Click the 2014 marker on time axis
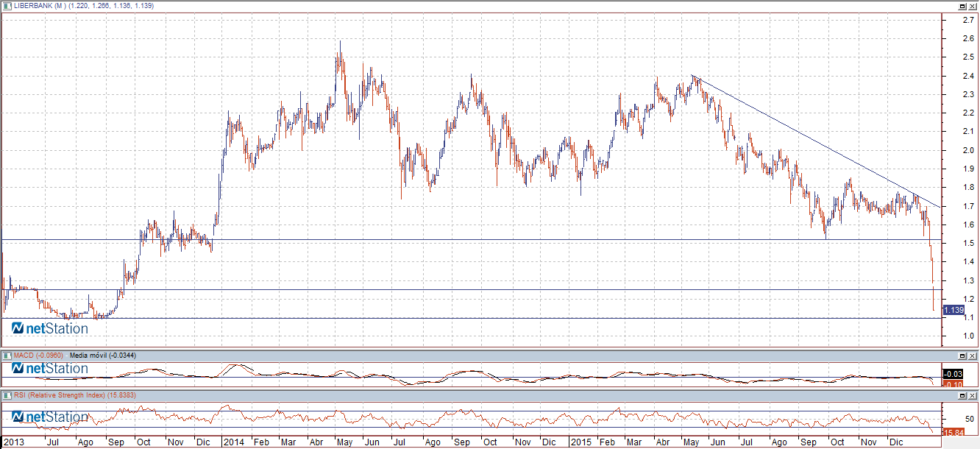This screenshot has height=449, width=980. pyautogui.click(x=234, y=442)
